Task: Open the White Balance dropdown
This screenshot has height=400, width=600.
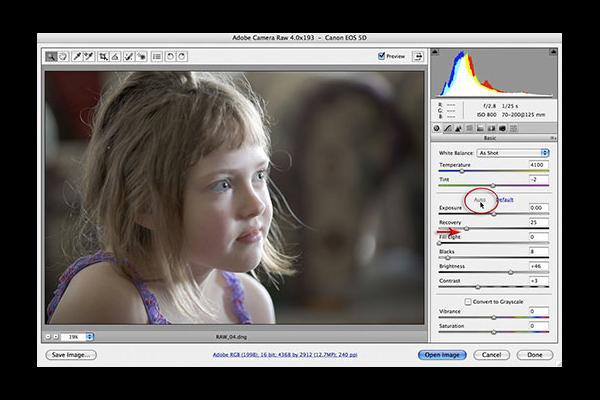Action: click(x=513, y=152)
